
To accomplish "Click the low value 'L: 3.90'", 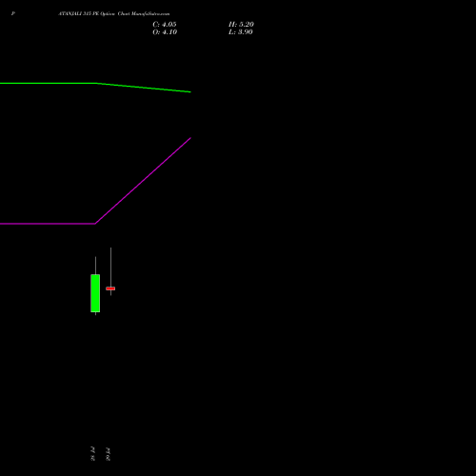I will [241, 32].
